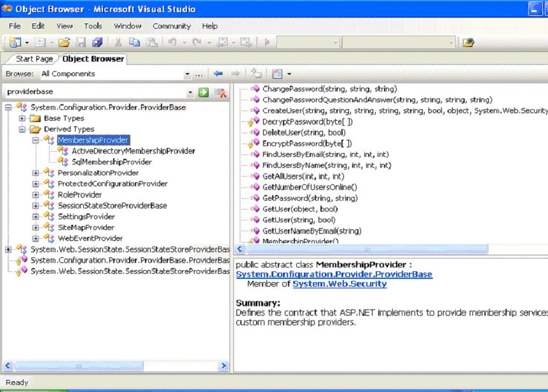The image size is (548, 392).
Task: Open the View menu
Action: [65, 26]
